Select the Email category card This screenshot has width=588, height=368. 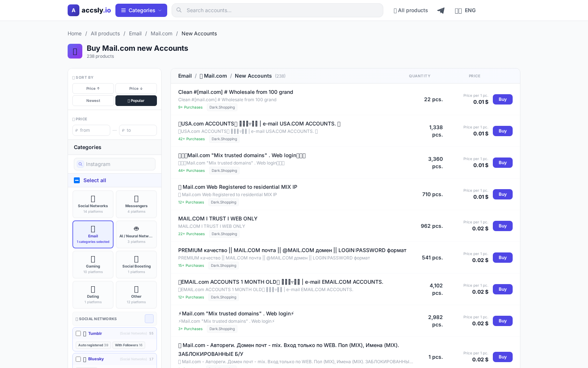93,234
